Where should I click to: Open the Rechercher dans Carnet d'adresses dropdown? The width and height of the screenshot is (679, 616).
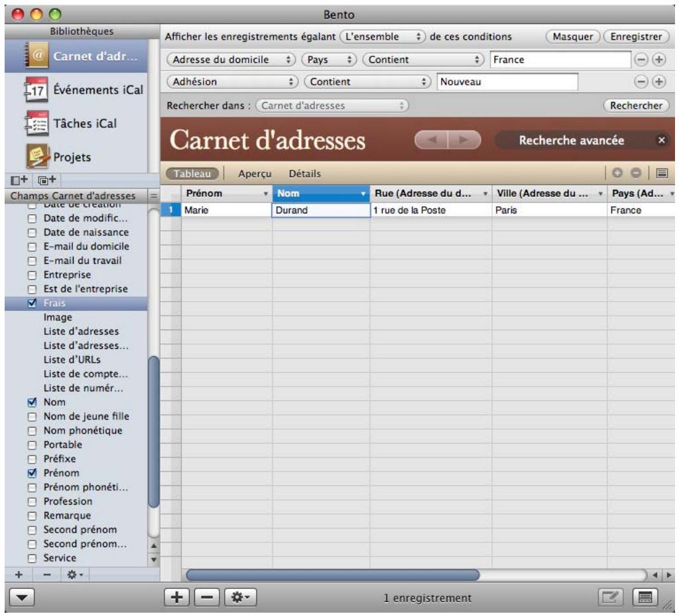332,105
